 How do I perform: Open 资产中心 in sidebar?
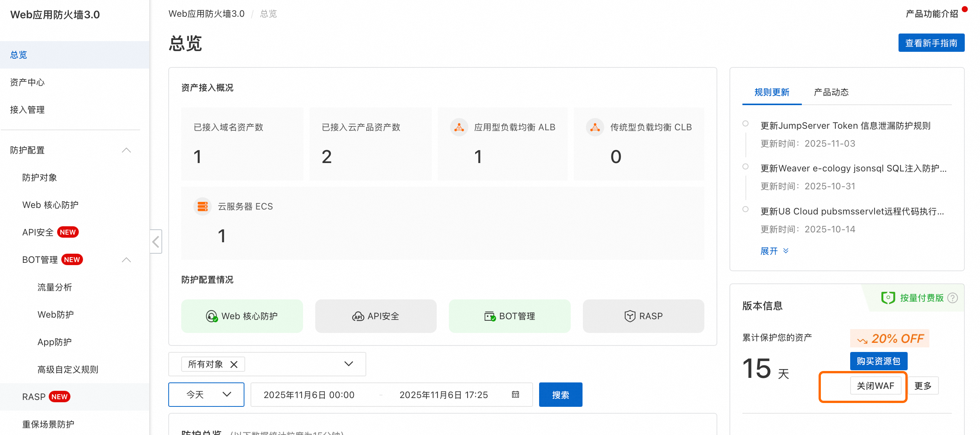coord(27,82)
